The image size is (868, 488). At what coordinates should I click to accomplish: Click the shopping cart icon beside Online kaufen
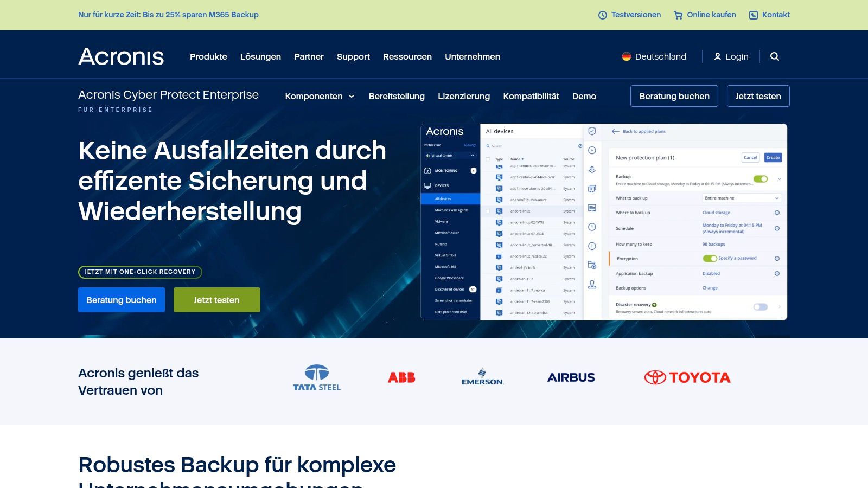click(678, 15)
